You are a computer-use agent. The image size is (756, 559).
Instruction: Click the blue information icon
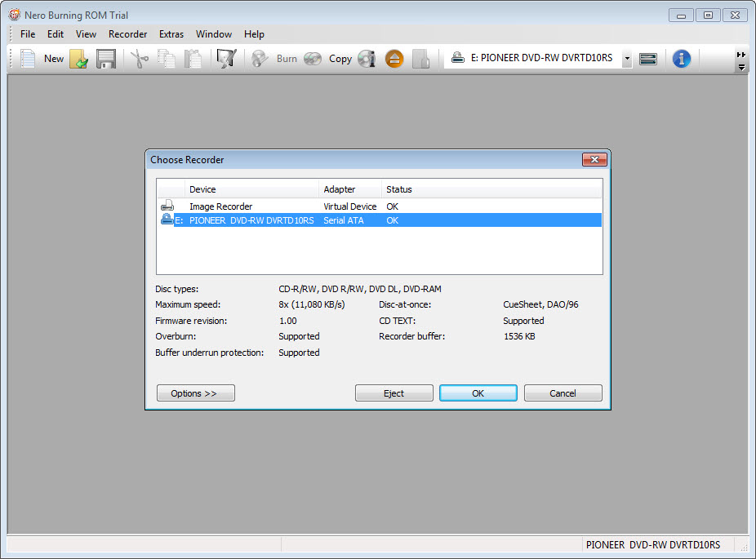(681, 59)
